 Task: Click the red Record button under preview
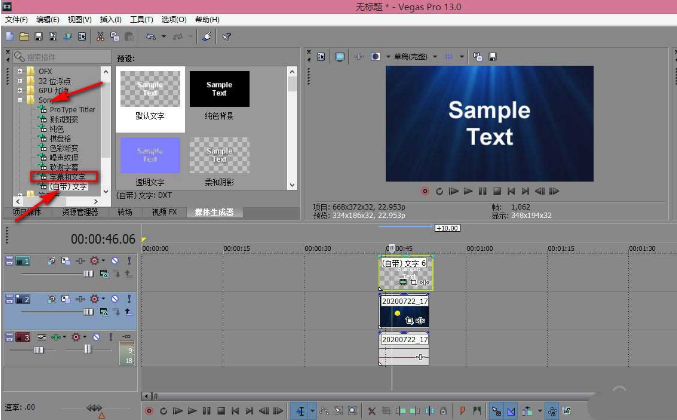coord(425,190)
